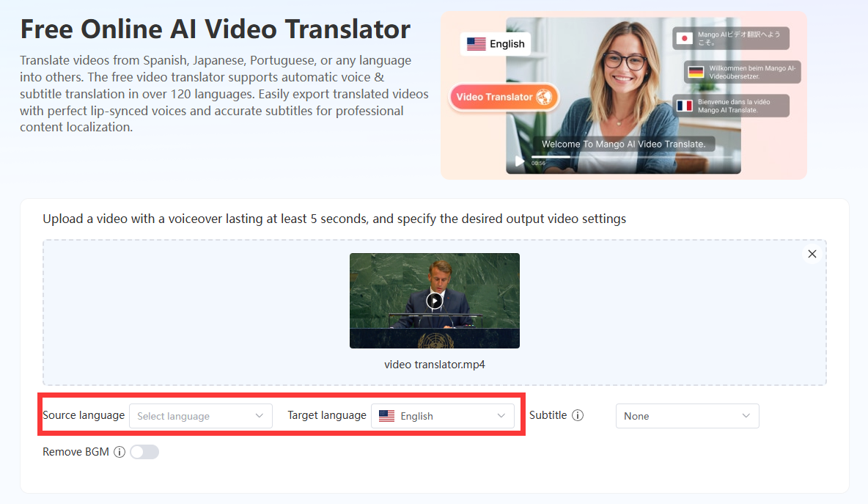Toggle the Remove BGM switch on
This screenshot has height=504, width=868.
144,452
